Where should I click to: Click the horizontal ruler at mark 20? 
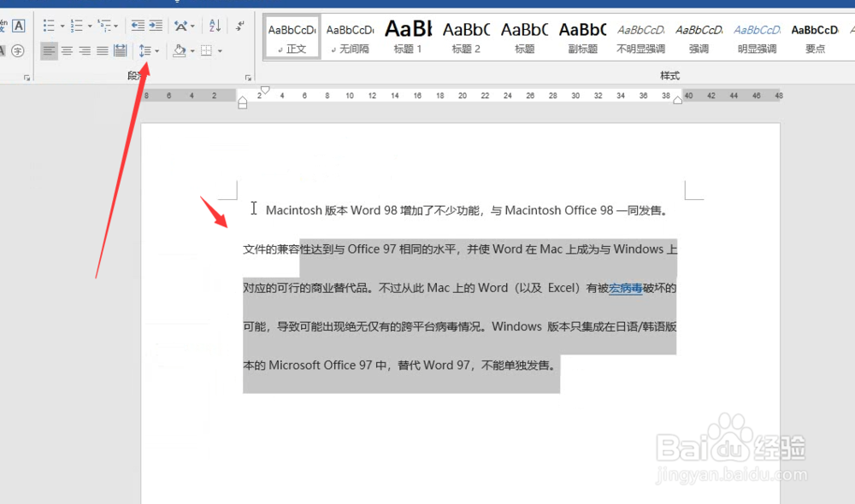pos(463,96)
